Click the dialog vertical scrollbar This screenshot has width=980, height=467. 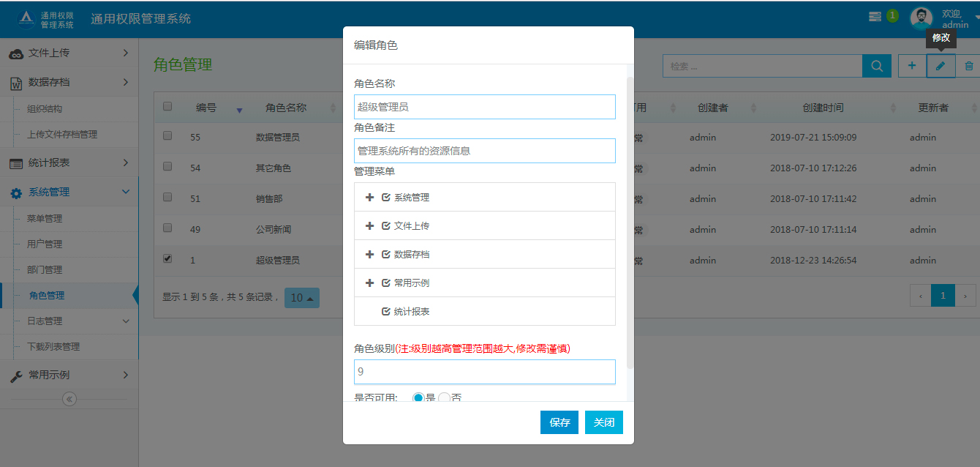pos(630,223)
